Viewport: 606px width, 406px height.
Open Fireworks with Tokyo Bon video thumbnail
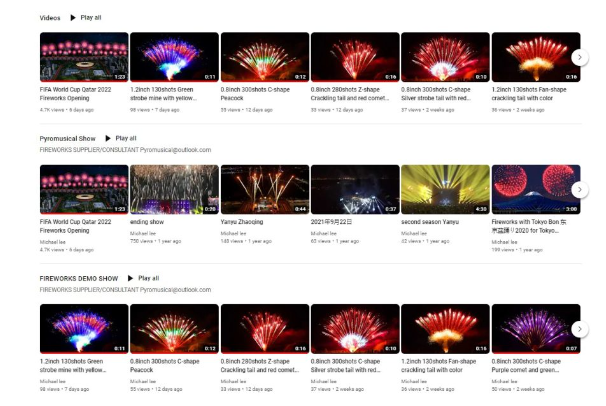pyautogui.click(x=536, y=190)
